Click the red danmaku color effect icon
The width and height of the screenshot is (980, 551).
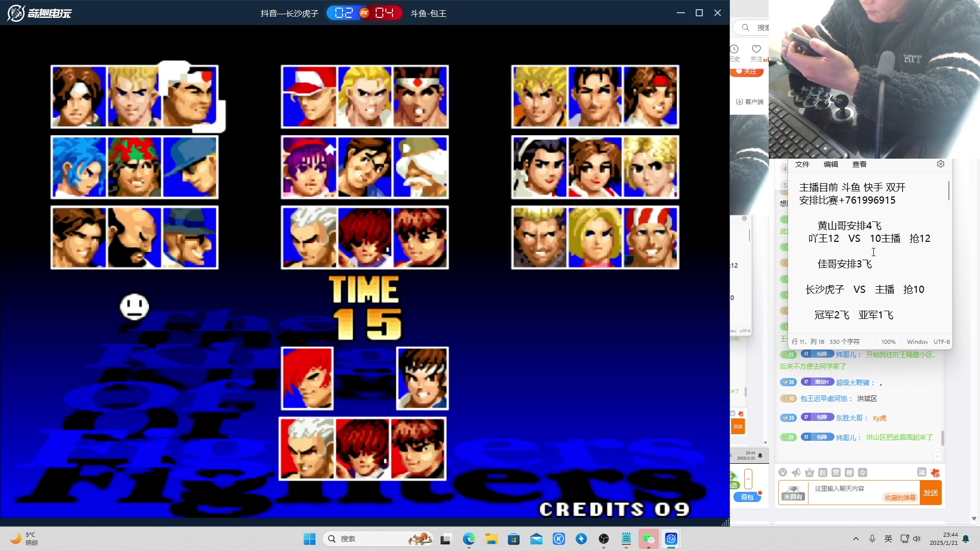(x=935, y=473)
